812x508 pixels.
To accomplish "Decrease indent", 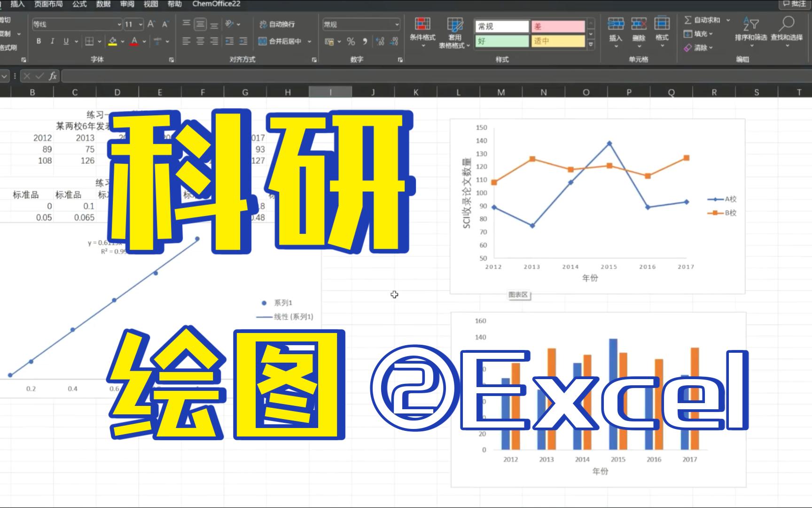I will tap(229, 41).
